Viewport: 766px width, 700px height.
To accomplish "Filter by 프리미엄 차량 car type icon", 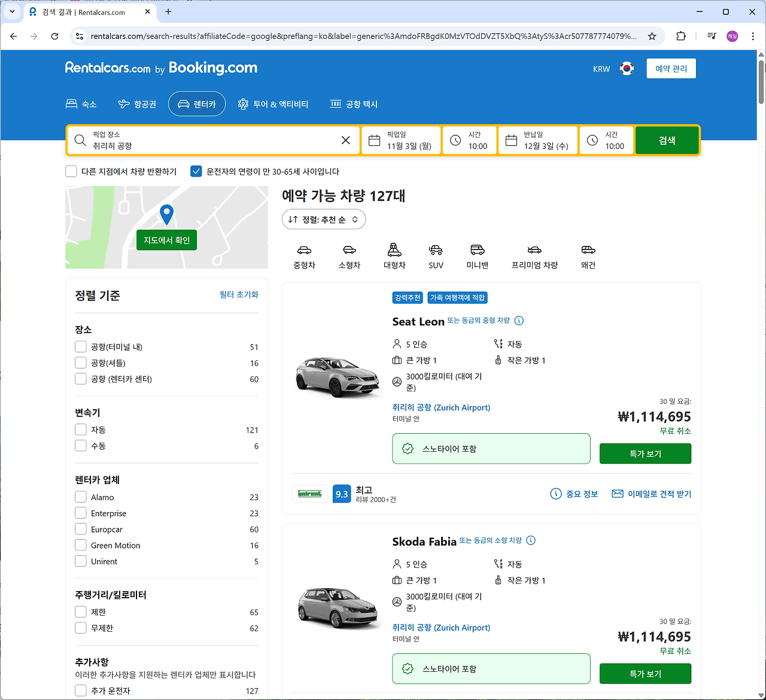I will (534, 256).
